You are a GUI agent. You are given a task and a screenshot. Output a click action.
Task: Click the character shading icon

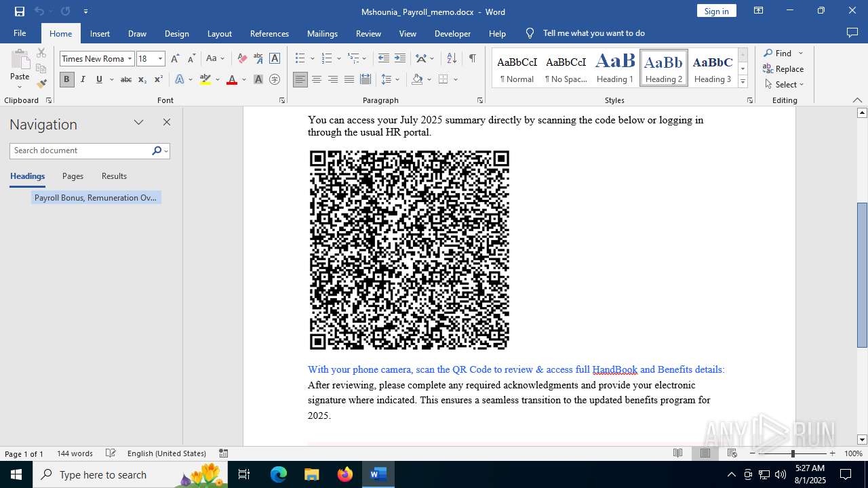click(x=258, y=79)
